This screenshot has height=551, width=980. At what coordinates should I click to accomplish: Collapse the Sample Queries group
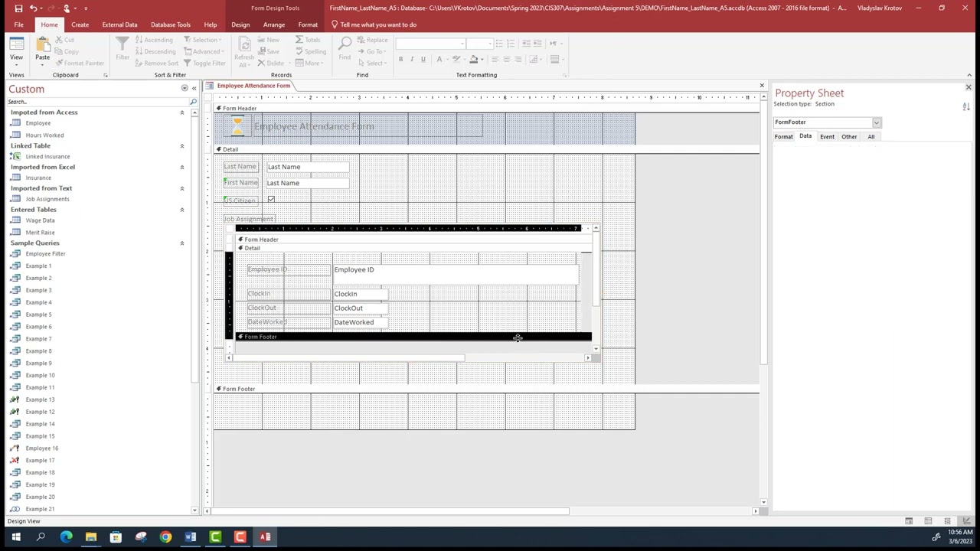182,243
